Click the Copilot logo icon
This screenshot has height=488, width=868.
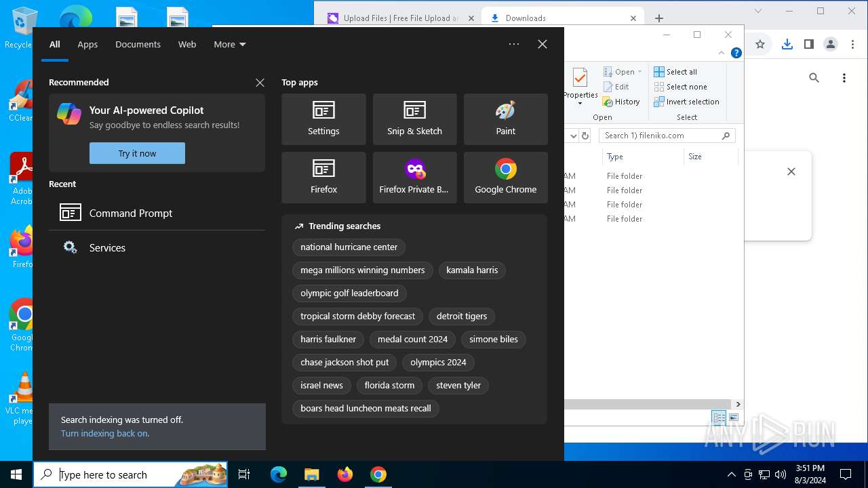(x=69, y=114)
